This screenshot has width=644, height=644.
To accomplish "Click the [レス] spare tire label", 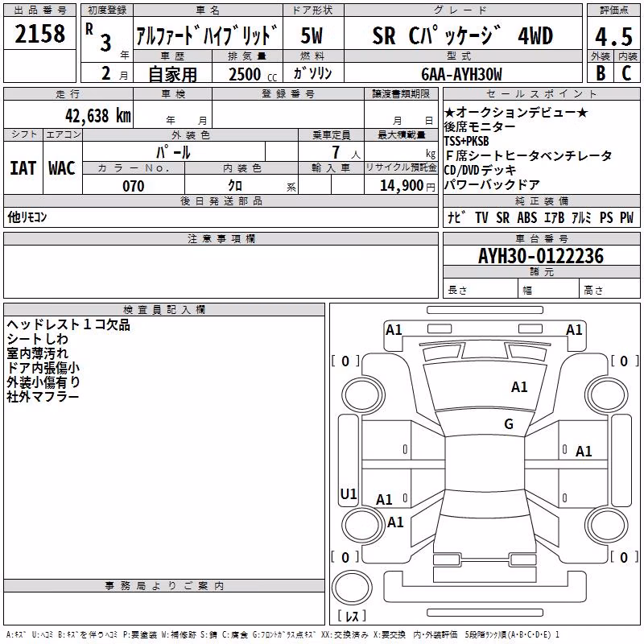I will (352, 615).
